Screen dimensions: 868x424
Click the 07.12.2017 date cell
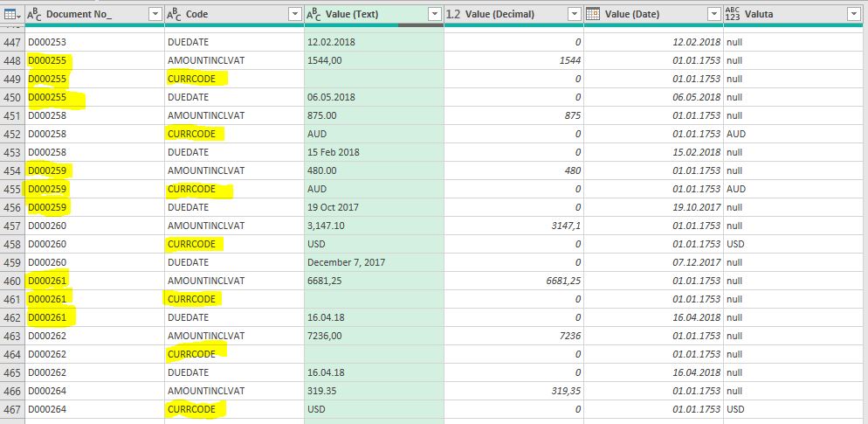653,262
